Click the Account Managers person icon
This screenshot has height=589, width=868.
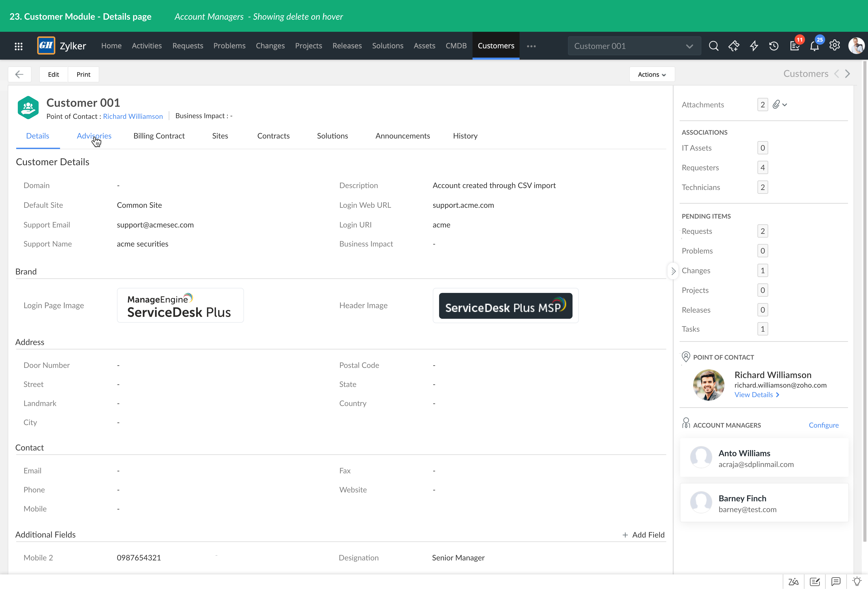[x=686, y=423]
